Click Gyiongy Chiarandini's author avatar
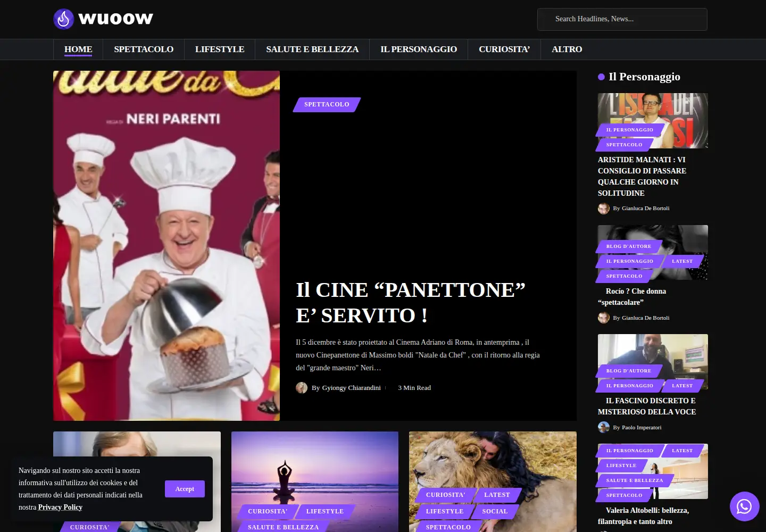The width and height of the screenshot is (766, 532). click(x=302, y=388)
